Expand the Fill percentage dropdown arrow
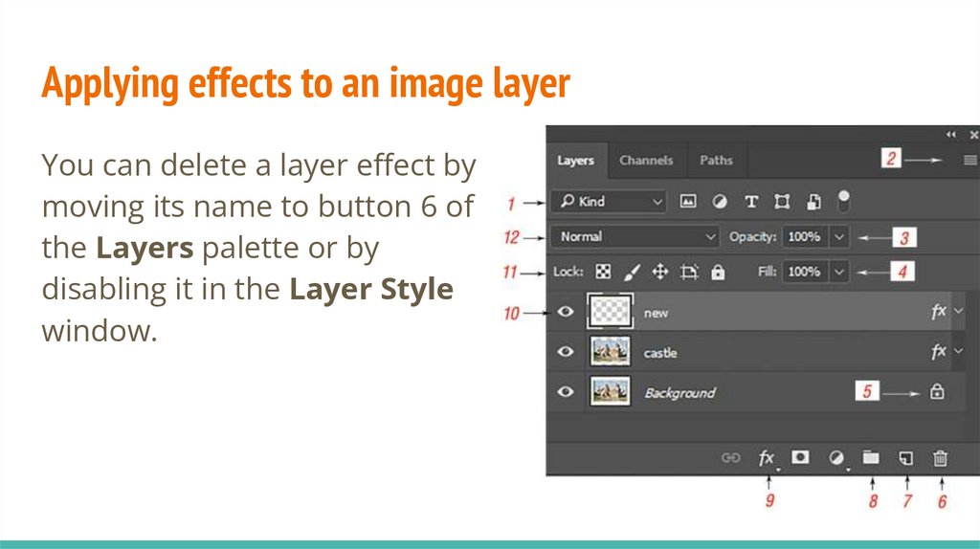Image resolution: width=980 pixels, height=549 pixels. tap(839, 272)
